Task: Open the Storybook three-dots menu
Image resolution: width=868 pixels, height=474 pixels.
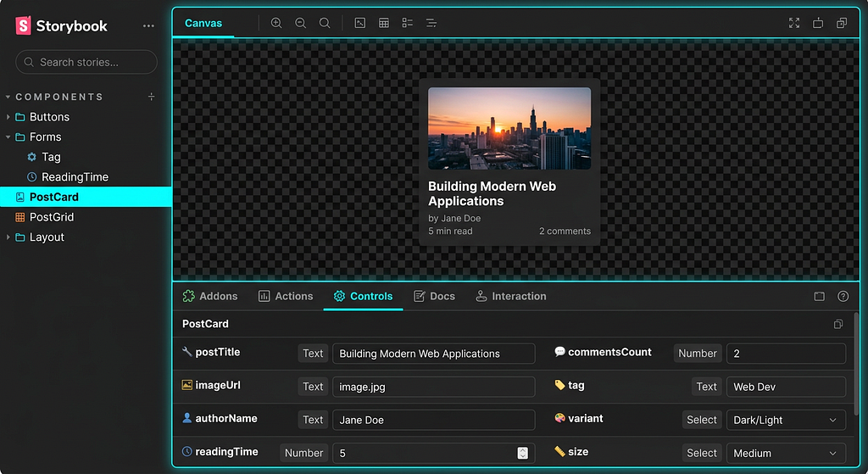Action: (149, 26)
